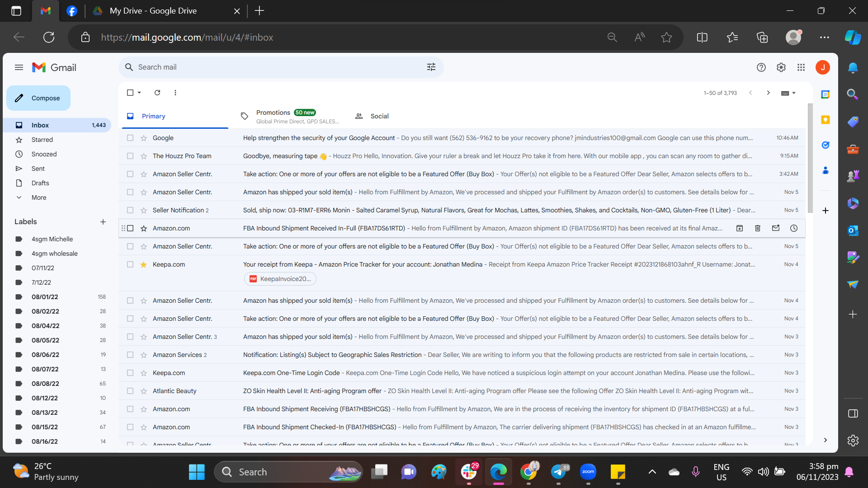Select the Keepa.com receipt email checkbox
The image size is (868, 488).
(x=130, y=264)
